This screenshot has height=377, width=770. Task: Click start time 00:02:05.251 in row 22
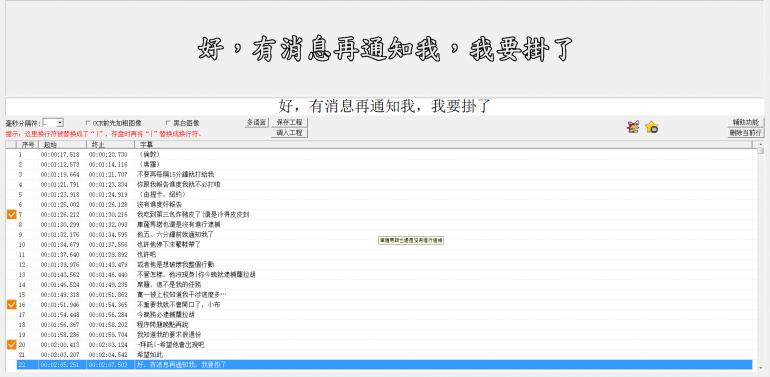(x=60, y=365)
